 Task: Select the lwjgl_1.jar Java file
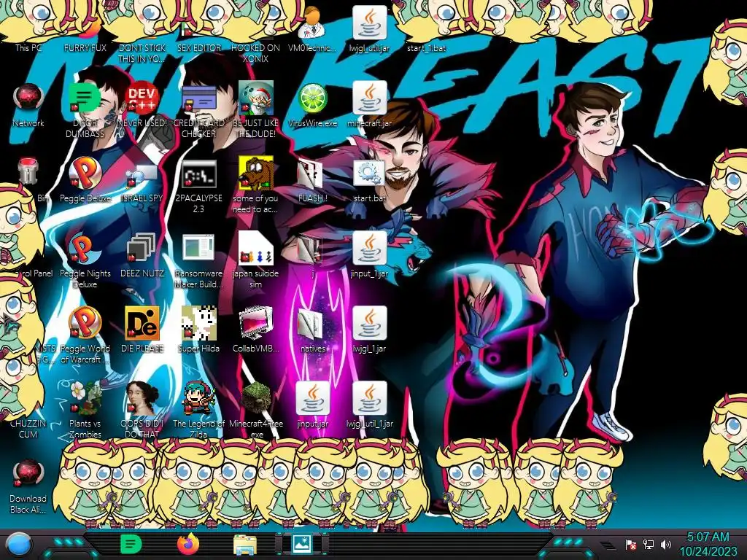[x=370, y=323]
